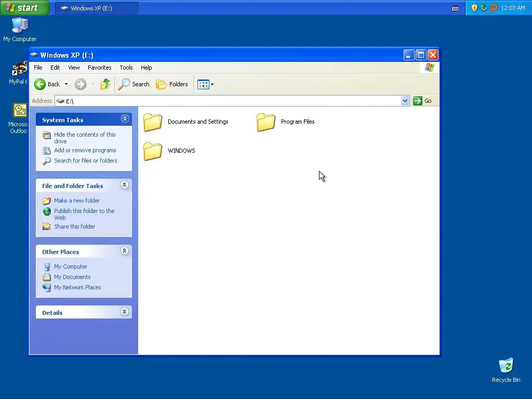Click Publish this folder to the Web
532x399 pixels.
click(84, 214)
